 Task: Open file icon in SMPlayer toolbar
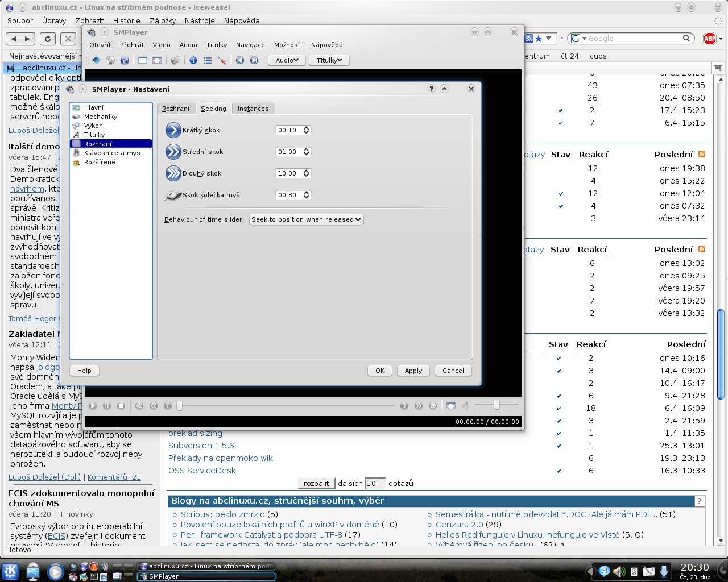[96, 60]
